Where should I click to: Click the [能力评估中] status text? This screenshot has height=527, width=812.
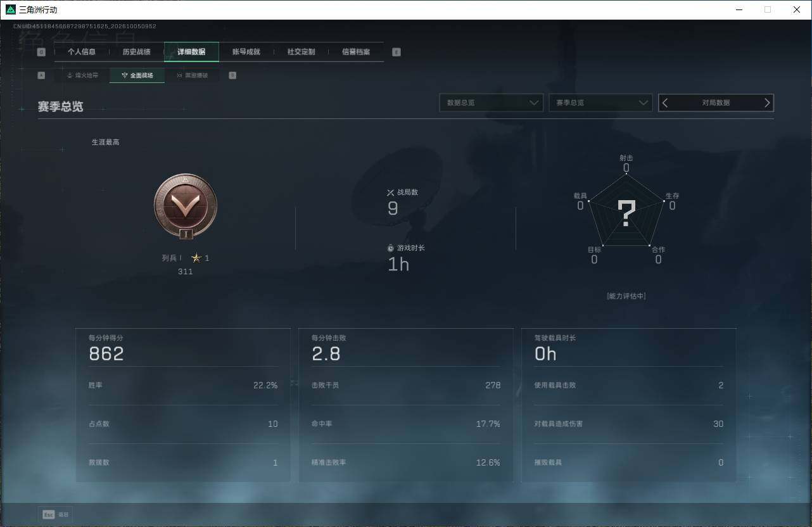pos(626,296)
